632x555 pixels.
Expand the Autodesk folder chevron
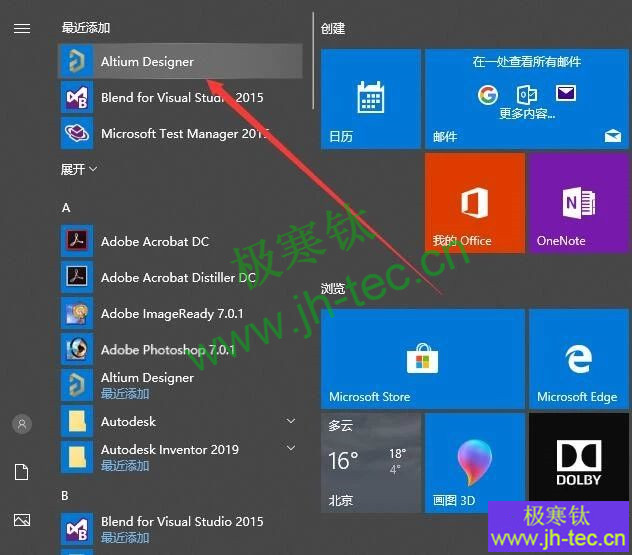291,421
